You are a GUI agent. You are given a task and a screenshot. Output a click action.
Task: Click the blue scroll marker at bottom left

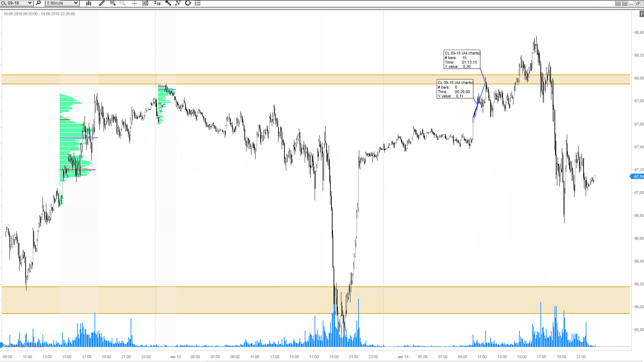(1, 345)
